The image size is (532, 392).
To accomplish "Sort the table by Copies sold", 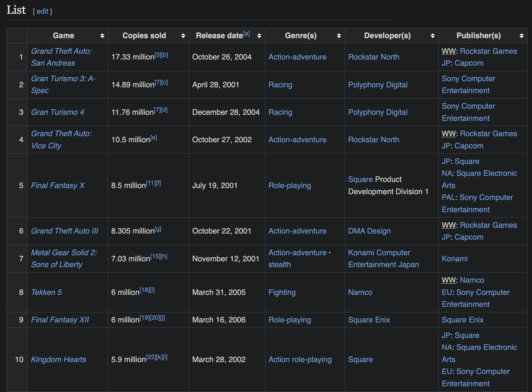I will 183,36.
